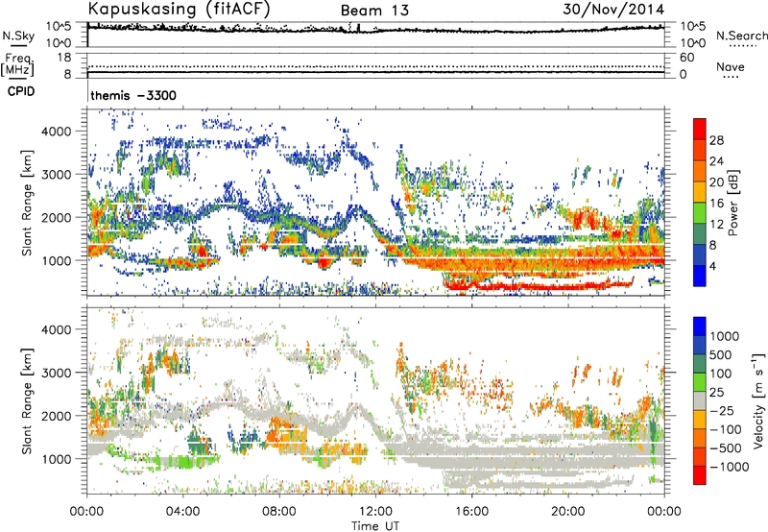Click the 'Time UT' axis label
Viewport: 768px width, 532px height.
[375, 525]
